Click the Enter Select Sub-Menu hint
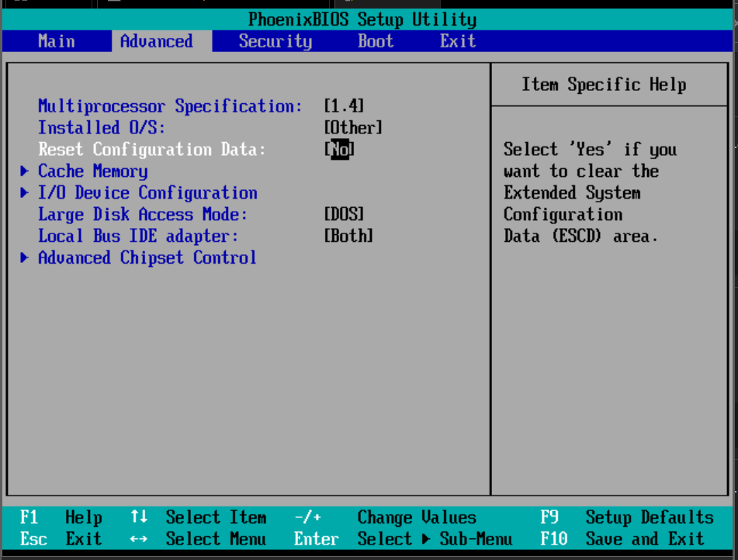Viewport: 738px width, 560px height. tap(404, 539)
